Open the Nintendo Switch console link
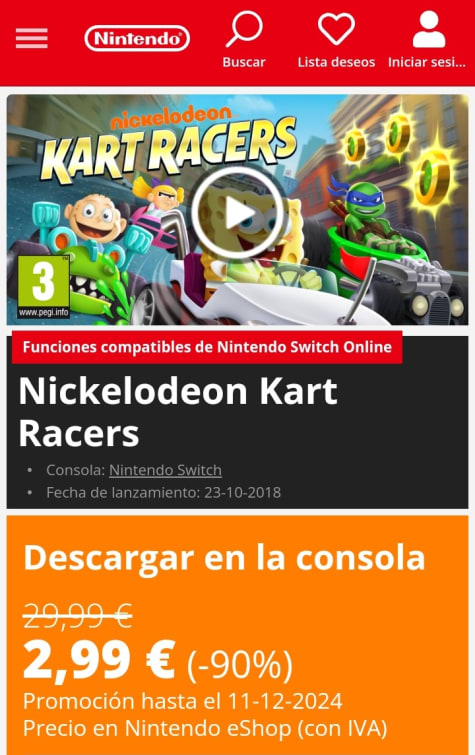This screenshot has width=475, height=755. pyautogui.click(x=165, y=470)
